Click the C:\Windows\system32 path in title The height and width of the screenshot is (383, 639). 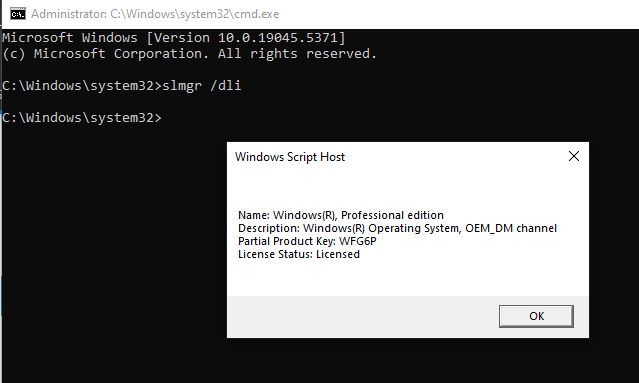coord(194,14)
